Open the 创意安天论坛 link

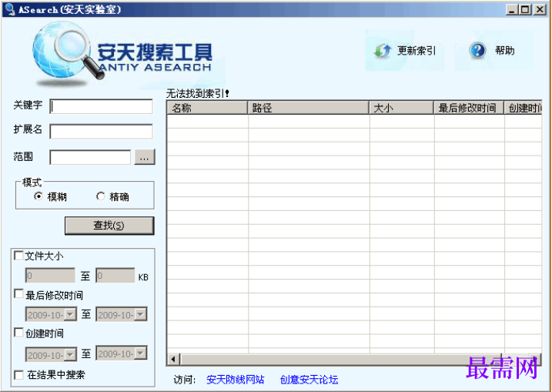(x=309, y=380)
